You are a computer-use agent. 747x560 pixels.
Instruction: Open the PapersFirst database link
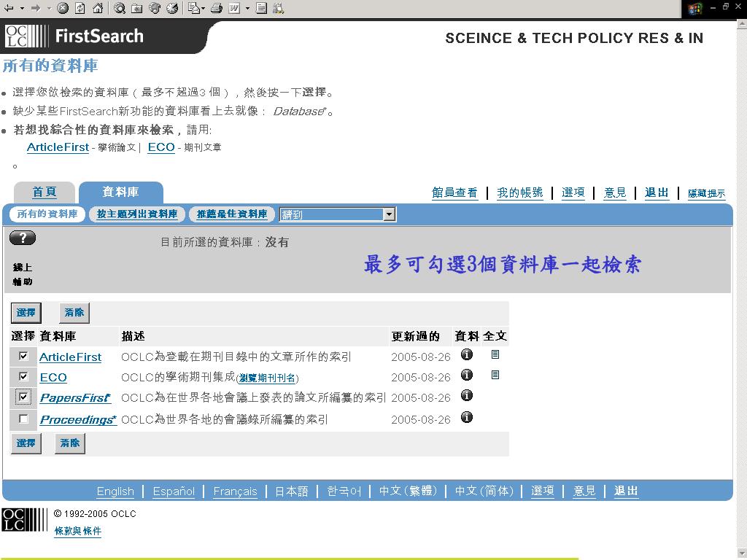point(75,398)
